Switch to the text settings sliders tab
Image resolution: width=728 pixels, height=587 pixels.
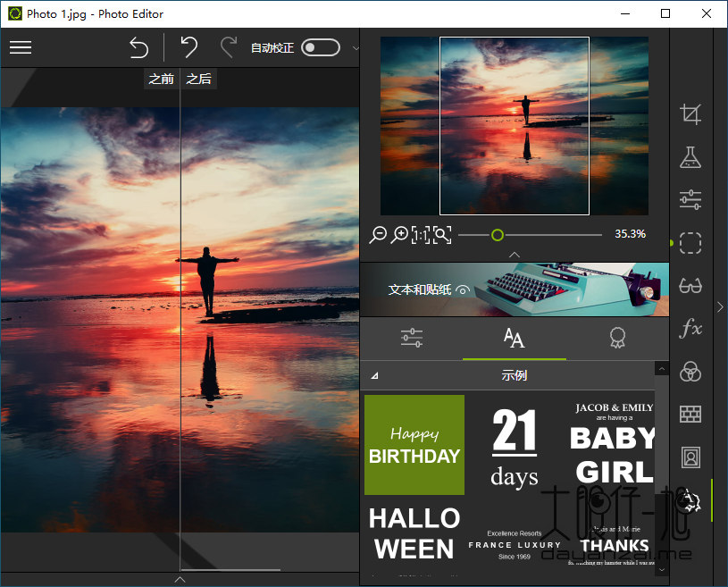click(x=412, y=338)
